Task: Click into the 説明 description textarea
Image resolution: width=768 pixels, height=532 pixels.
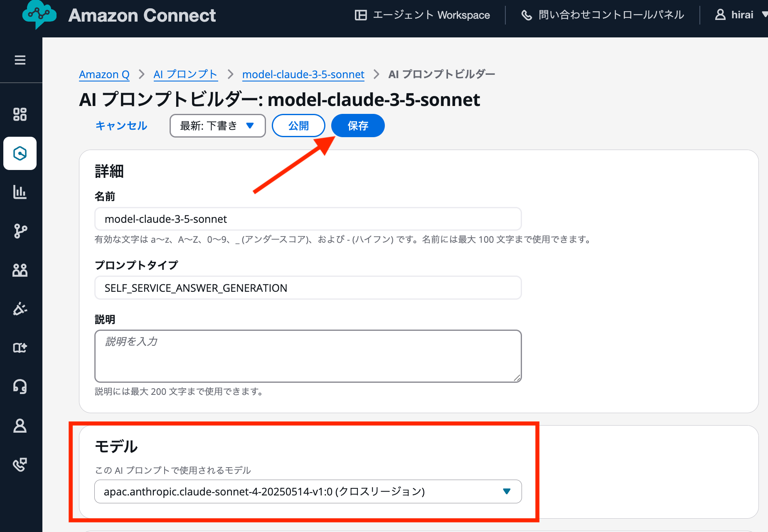Action: [308, 356]
